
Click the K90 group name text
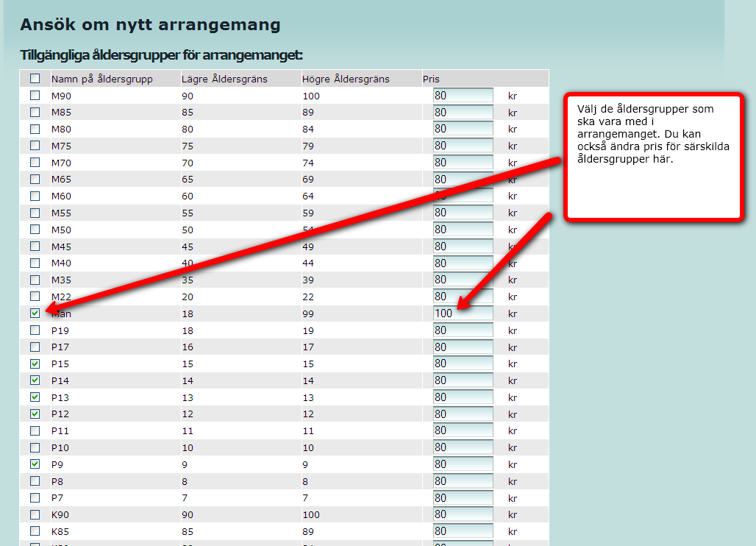point(60,515)
